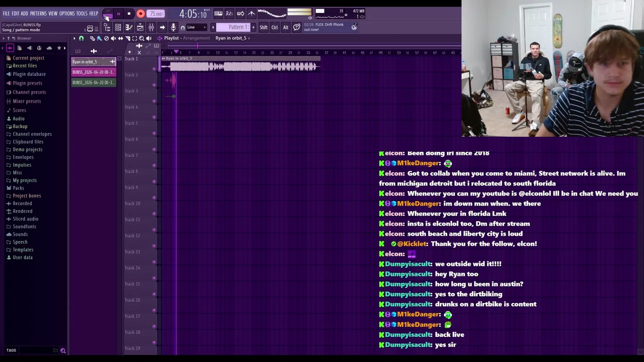Show browser favorites star tab
Viewport: 644px width, 362px height.
point(59,48)
